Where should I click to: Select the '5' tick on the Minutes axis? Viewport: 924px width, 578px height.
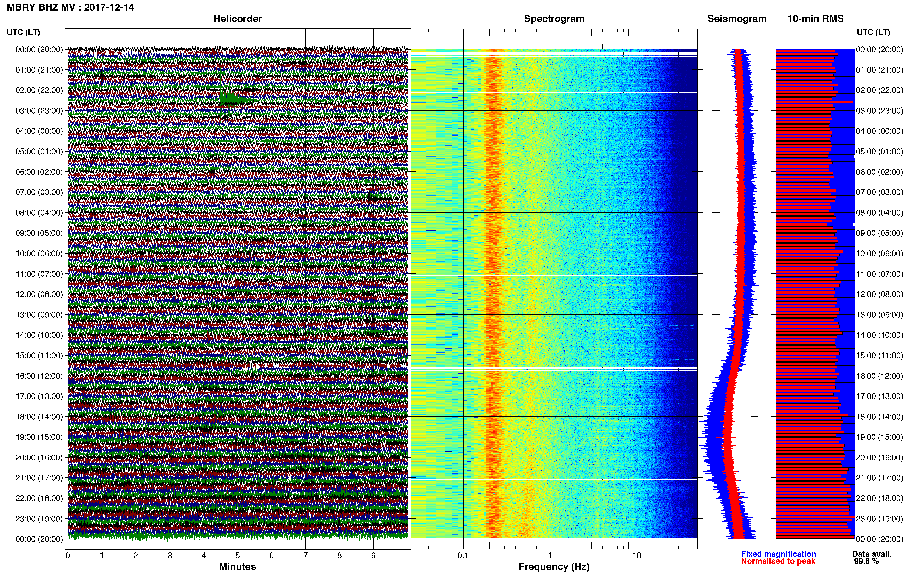pos(238,555)
